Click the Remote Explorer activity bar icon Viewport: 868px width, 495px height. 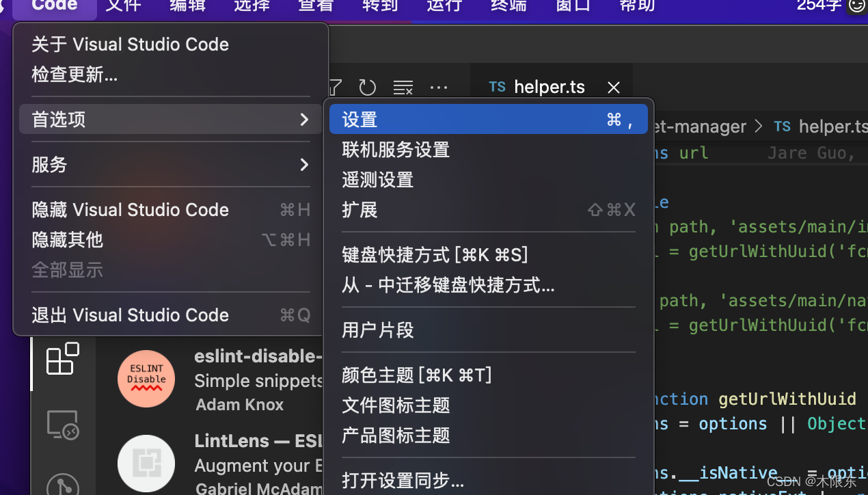tap(62, 425)
